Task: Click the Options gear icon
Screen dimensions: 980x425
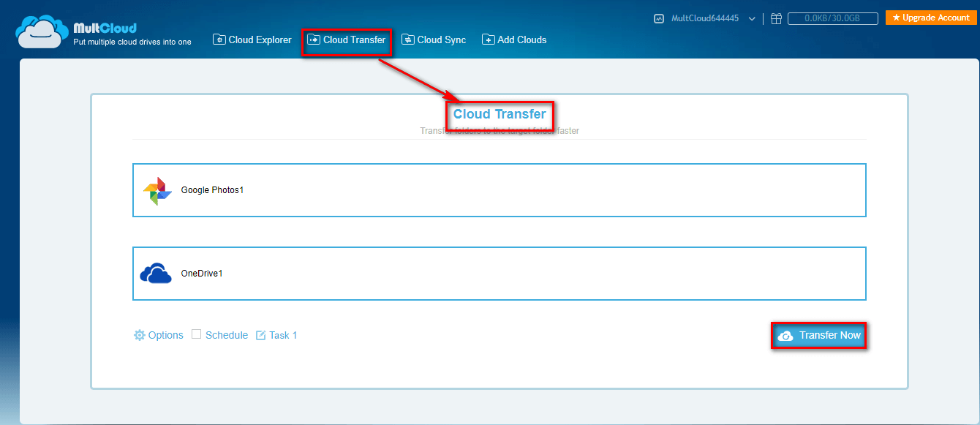Action: tap(140, 335)
